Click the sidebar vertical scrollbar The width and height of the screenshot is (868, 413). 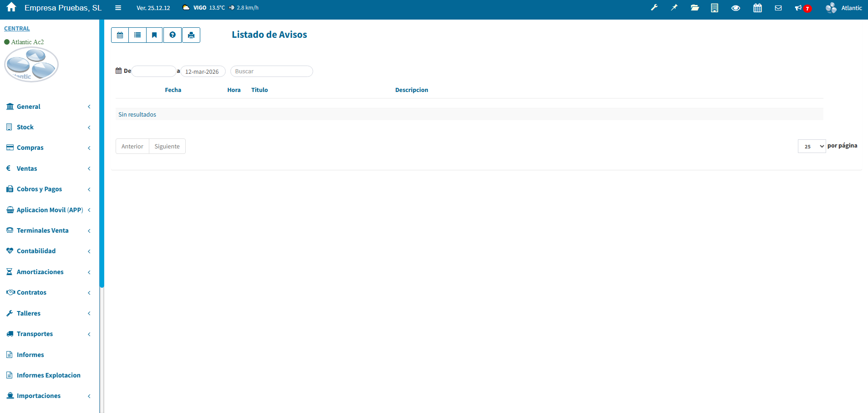click(102, 155)
